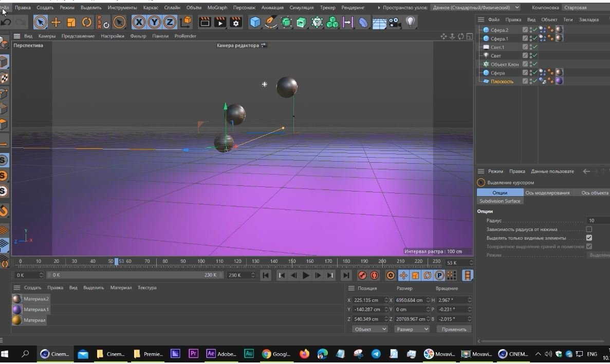
Task: Click the Coordinate System cube icon
Action: (186, 22)
